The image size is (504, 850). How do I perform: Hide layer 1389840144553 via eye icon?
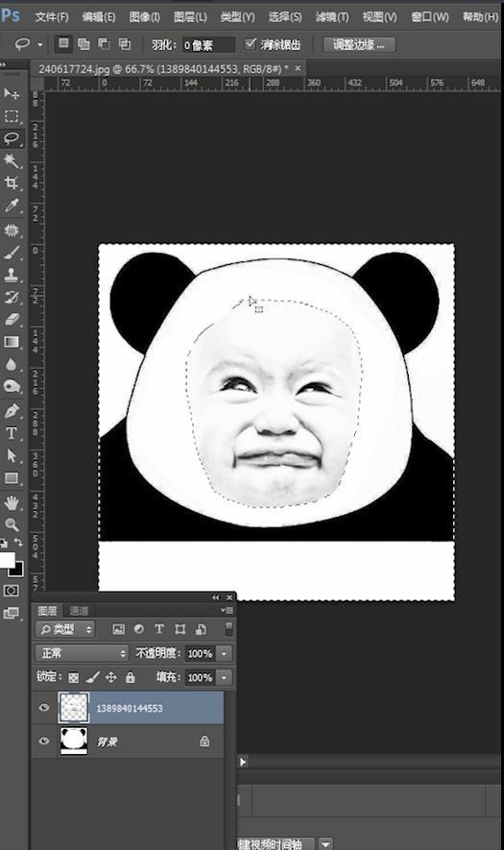[44, 708]
